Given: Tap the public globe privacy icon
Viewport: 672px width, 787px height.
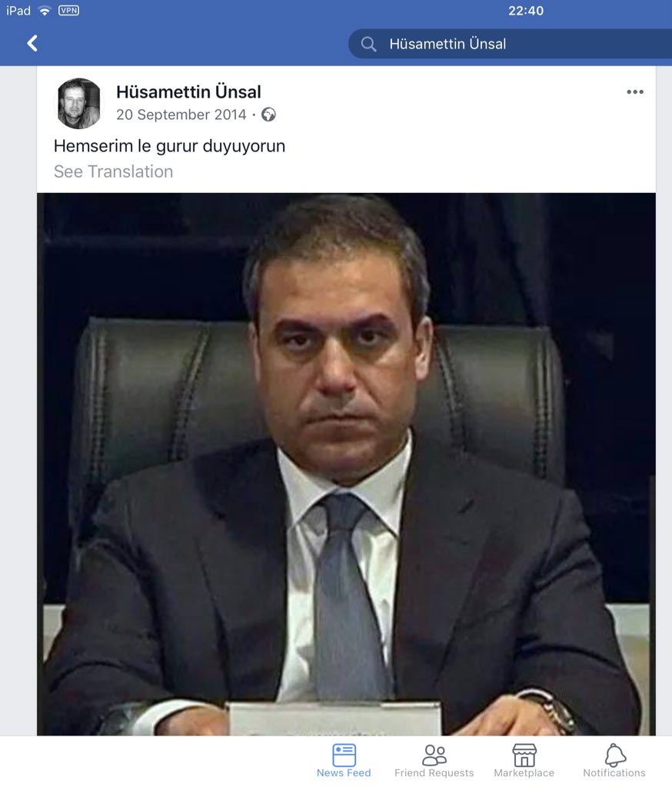Looking at the screenshot, I should coord(268,115).
